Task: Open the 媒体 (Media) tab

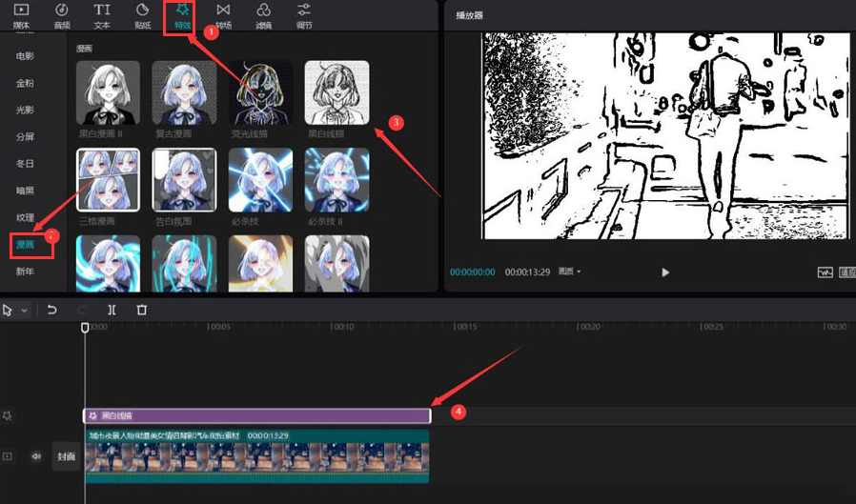Action: pyautogui.click(x=21, y=14)
